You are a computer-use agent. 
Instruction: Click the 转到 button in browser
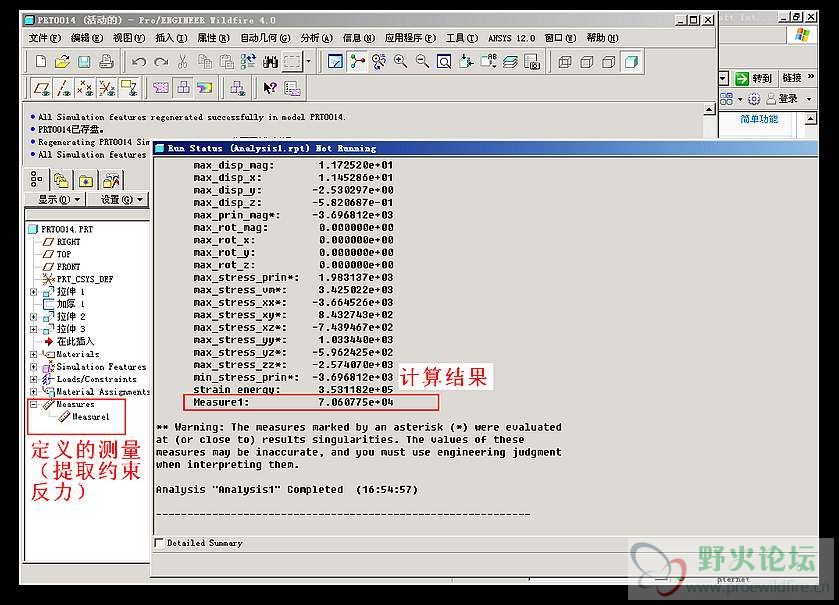[x=753, y=79]
